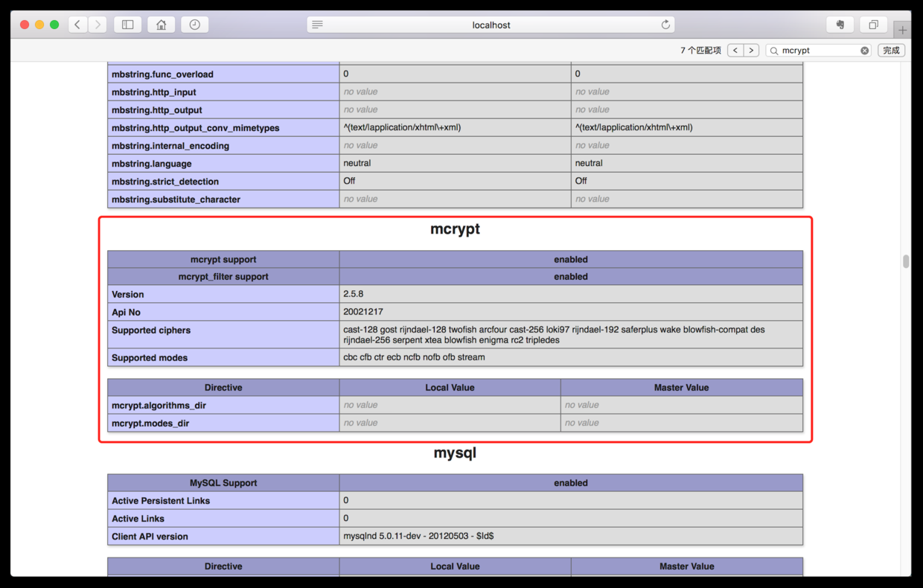The height and width of the screenshot is (588, 923).
Task: Jump to the next mcrypt match
Action: point(751,50)
